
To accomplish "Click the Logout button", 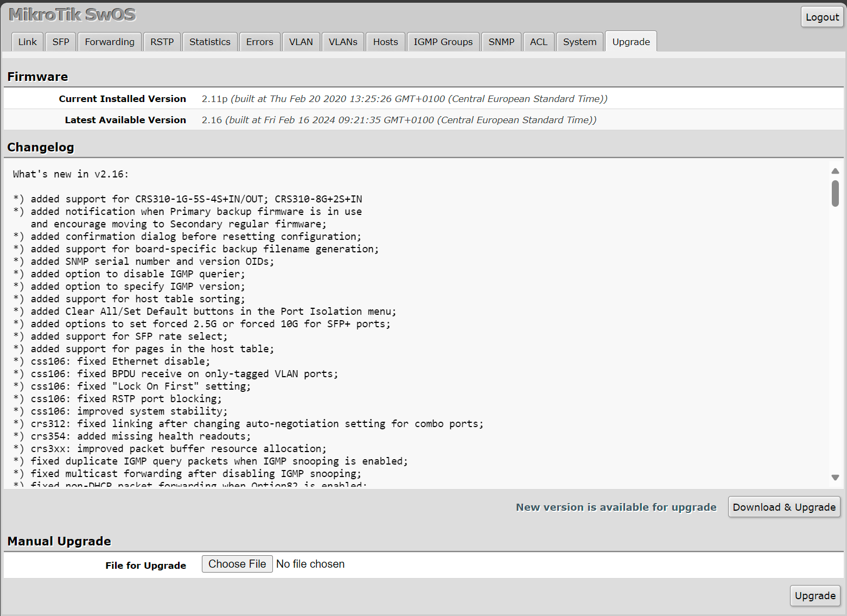I will [822, 17].
